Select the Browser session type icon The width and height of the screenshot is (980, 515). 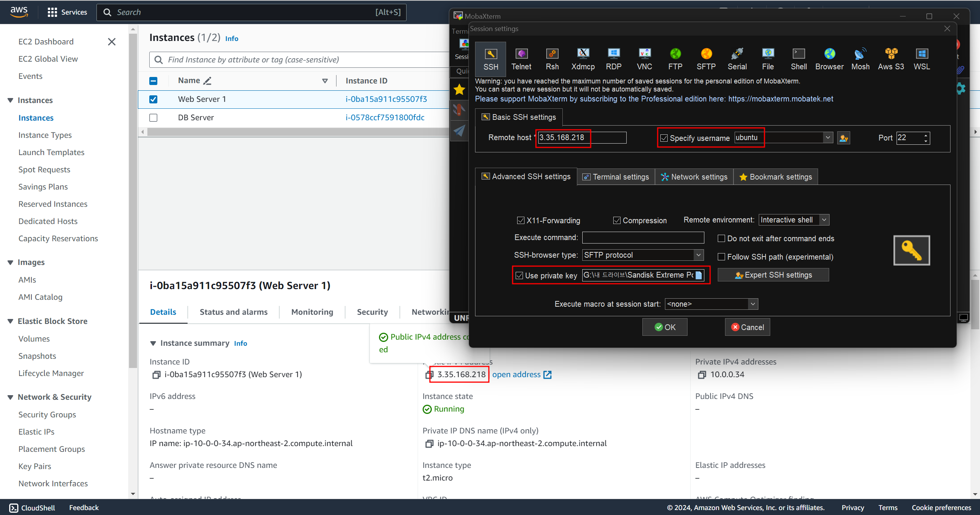coord(830,59)
